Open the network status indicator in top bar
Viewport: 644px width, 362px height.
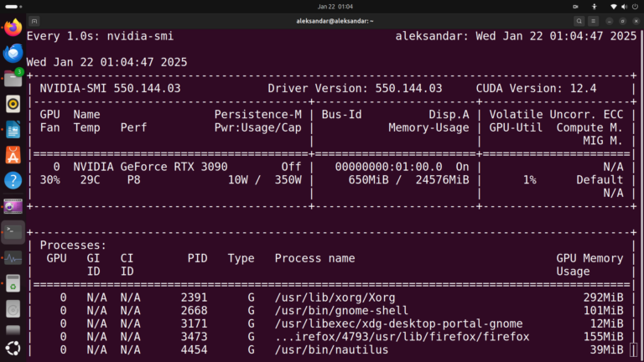614,7
